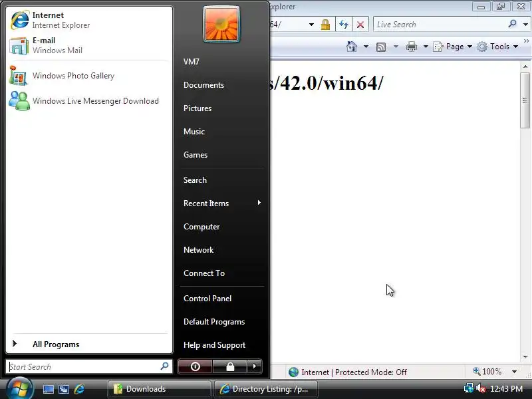The image size is (532, 399).
Task: Open the Home button dropdown arrow
Action: click(x=366, y=47)
